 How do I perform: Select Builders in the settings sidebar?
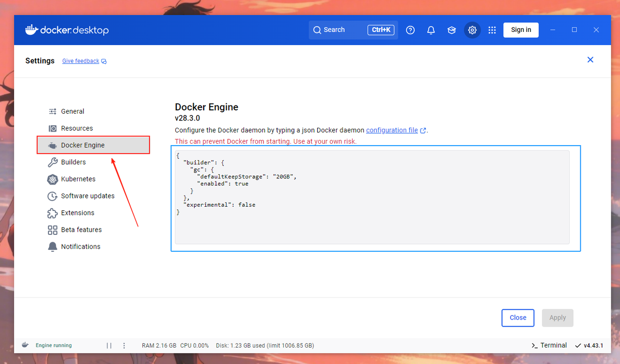click(73, 162)
